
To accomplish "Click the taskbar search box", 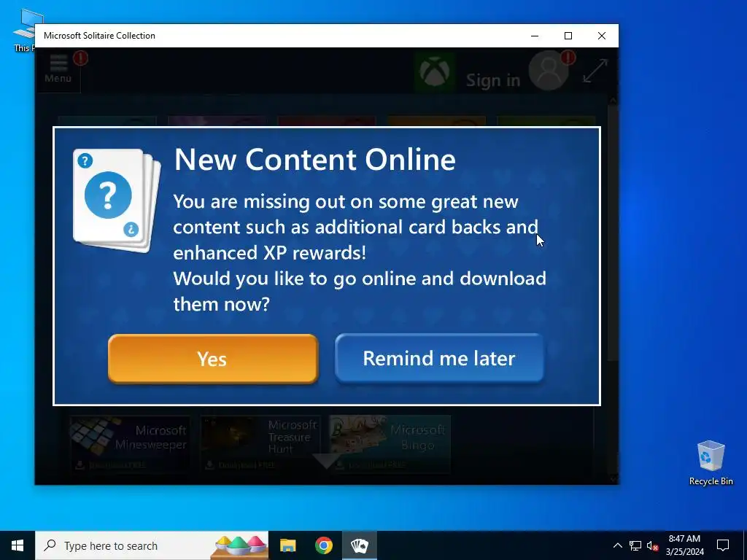I will [x=152, y=545].
